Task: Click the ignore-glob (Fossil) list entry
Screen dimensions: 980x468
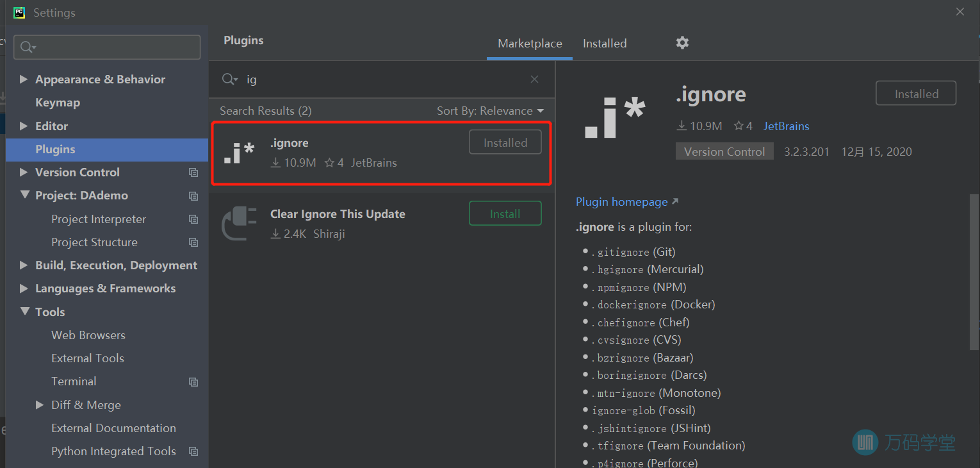Action: 643,410
